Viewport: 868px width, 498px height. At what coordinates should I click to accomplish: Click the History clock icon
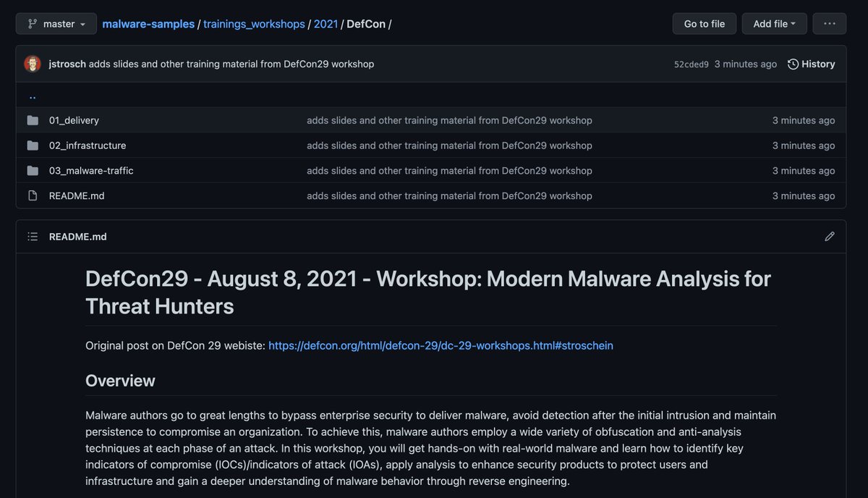(x=793, y=64)
